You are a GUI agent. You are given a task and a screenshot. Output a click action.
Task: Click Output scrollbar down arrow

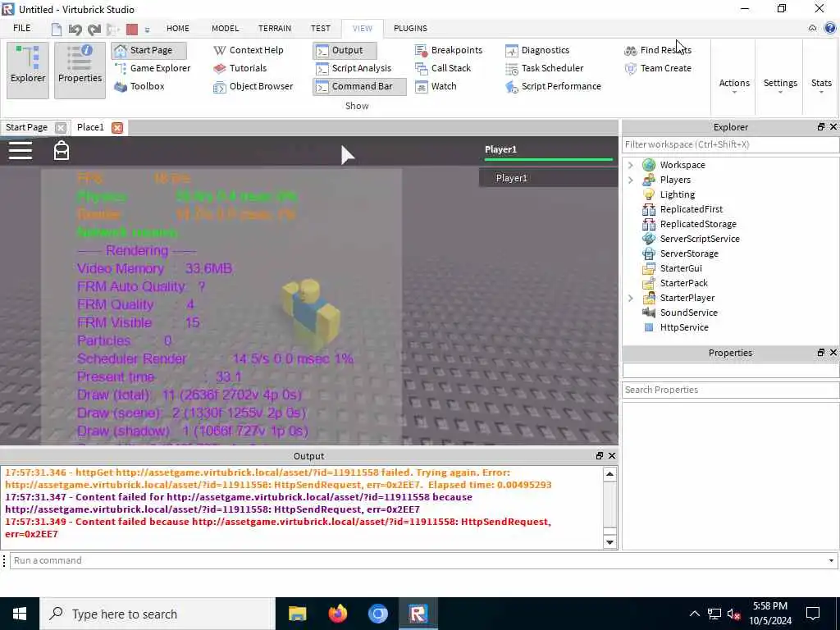[609, 542]
